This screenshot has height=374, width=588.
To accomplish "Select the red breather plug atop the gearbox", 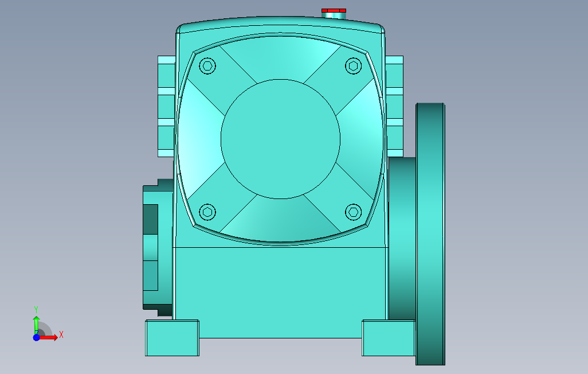I will (334, 10).
